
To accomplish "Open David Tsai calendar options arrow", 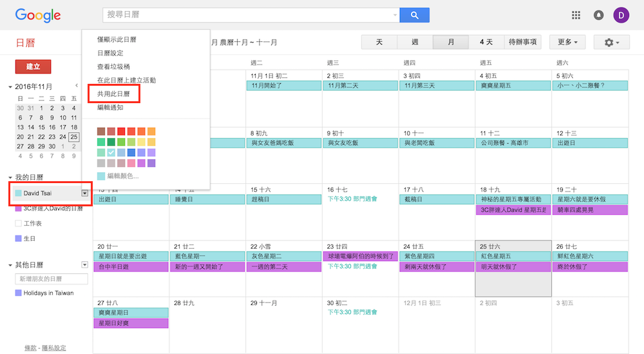I will [x=84, y=193].
